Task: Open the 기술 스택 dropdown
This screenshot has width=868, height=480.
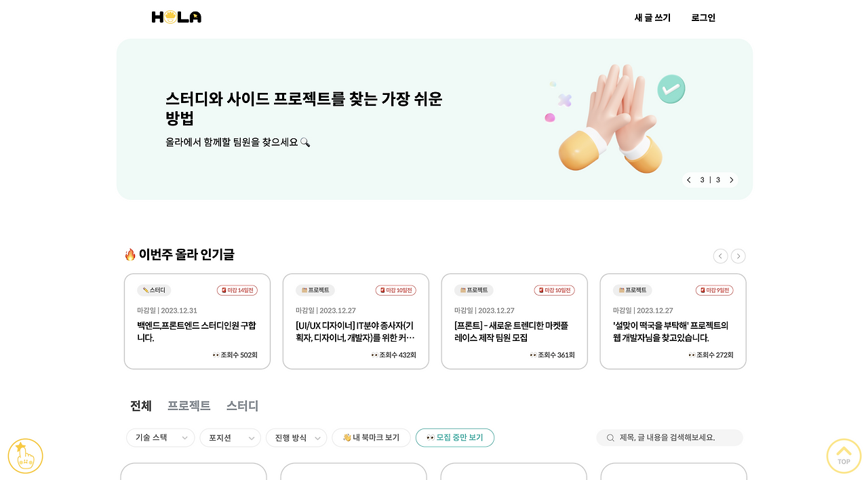Action: [160, 437]
